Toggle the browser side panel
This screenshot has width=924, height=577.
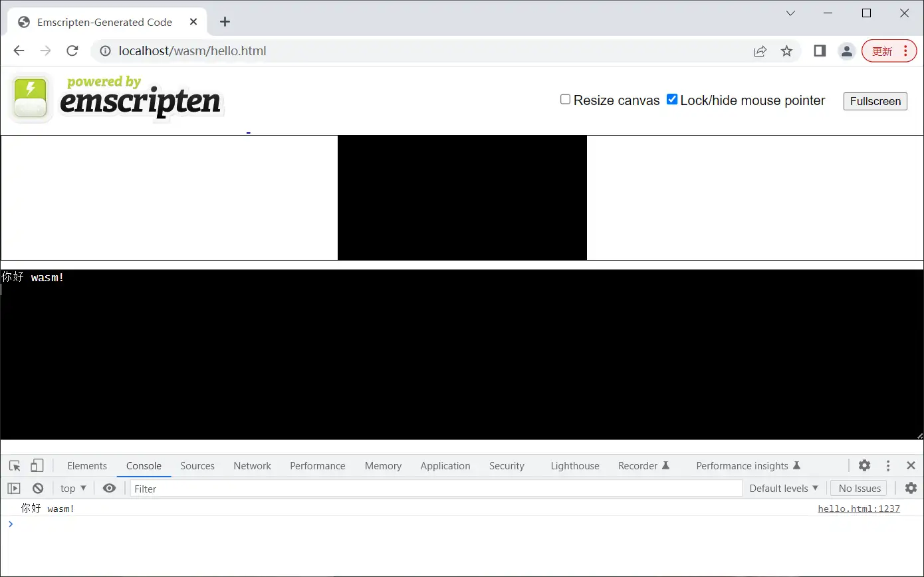(x=820, y=51)
